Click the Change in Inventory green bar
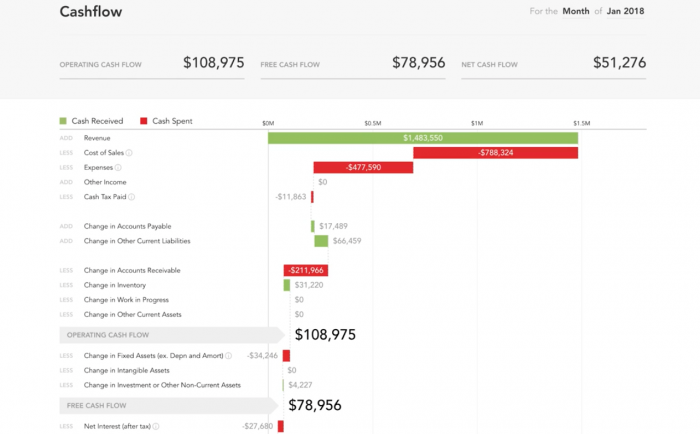Viewport: 700px width, 434px height. [287, 285]
